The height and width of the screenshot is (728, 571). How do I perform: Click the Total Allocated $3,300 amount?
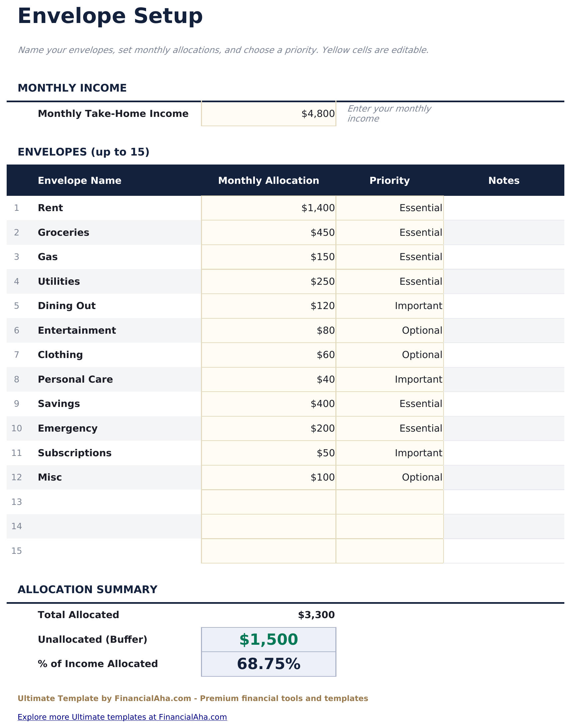(315, 615)
